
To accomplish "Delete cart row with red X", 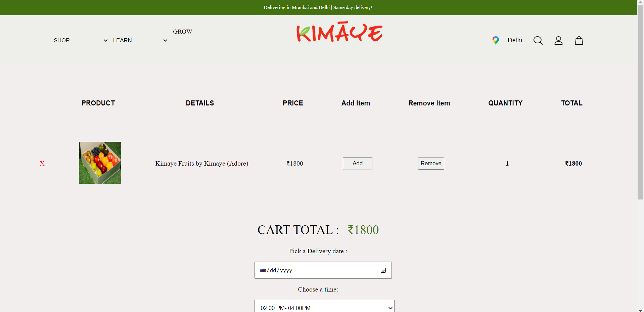I will (42, 164).
